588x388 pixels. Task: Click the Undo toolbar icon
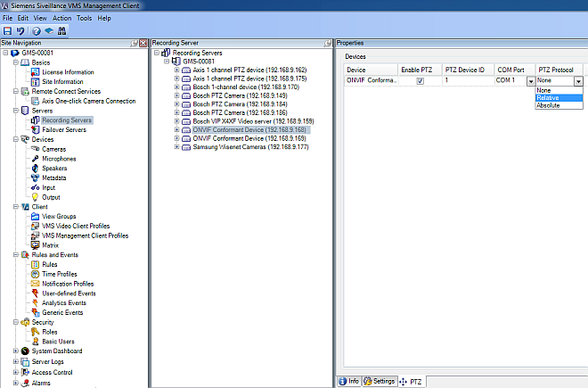click(x=20, y=31)
